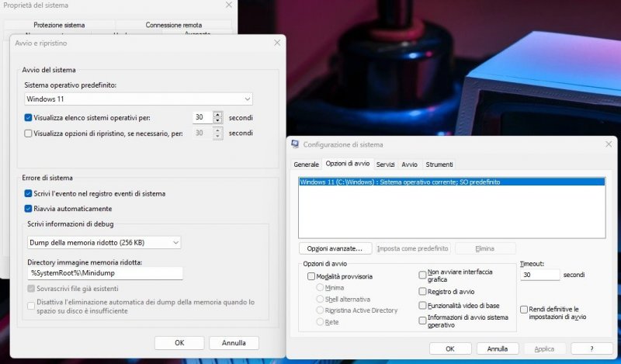The image size is (621, 364).
Task: Enable Modalità provvisoria checkbox
Action: click(x=311, y=276)
